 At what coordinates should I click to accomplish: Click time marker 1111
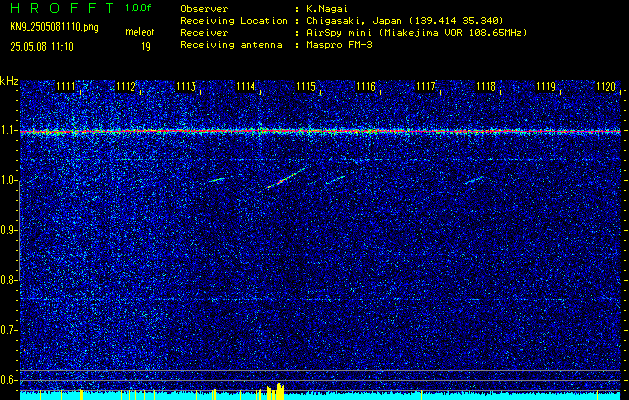pyautogui.click(x=65, y=86)
